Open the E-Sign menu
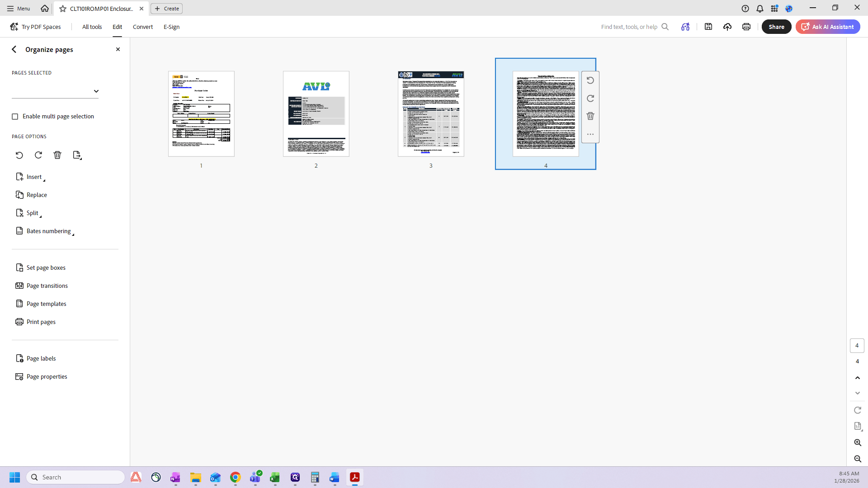 (171, 27)
